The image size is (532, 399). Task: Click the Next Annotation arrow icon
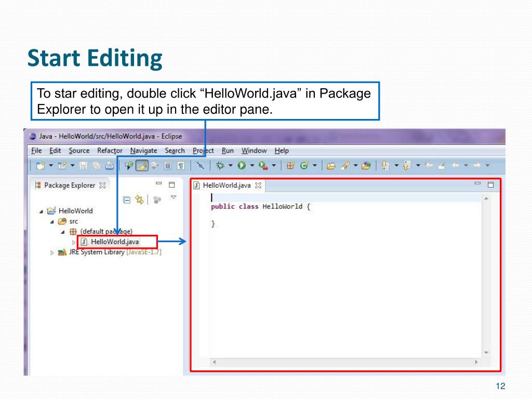coord(385,166)
